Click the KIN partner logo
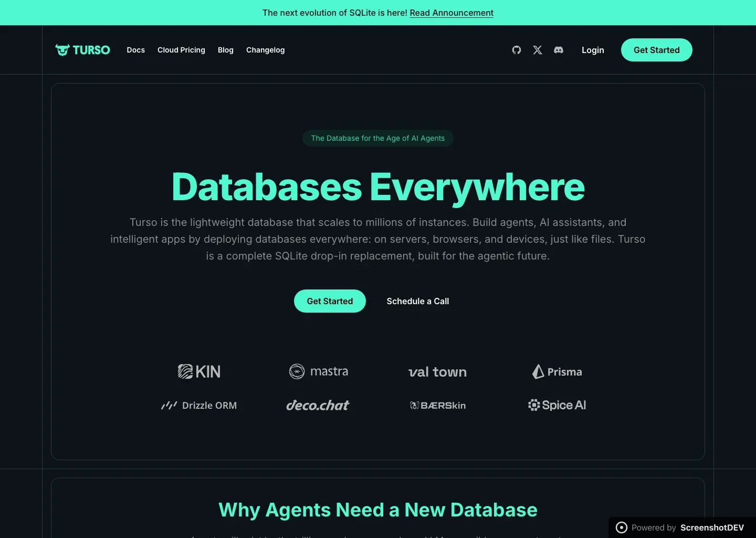Image resolution: width=756 pixels, height=538 pixels. tap(199, 371)
